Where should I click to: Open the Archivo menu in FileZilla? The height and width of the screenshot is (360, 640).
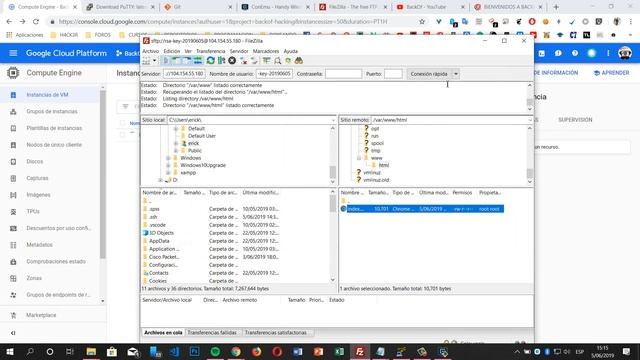[x=151, y=51]
